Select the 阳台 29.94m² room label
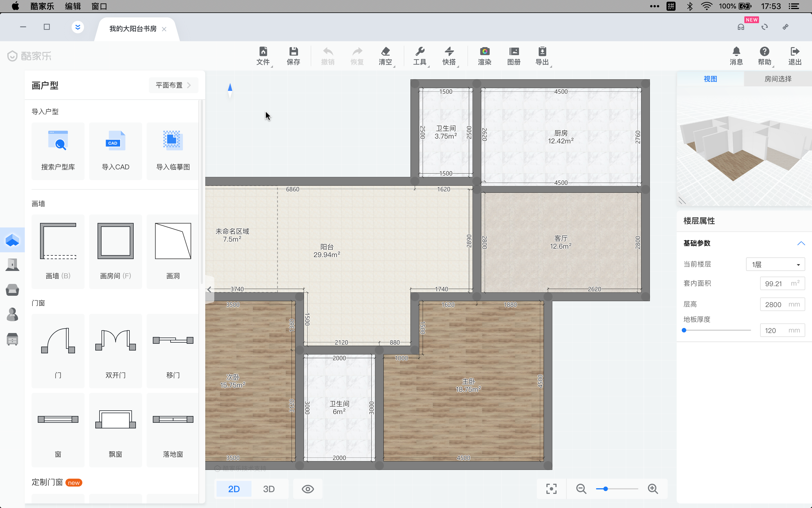Viewport: 812px width, 508px height. pyautogui.click(x=327, y=251)
